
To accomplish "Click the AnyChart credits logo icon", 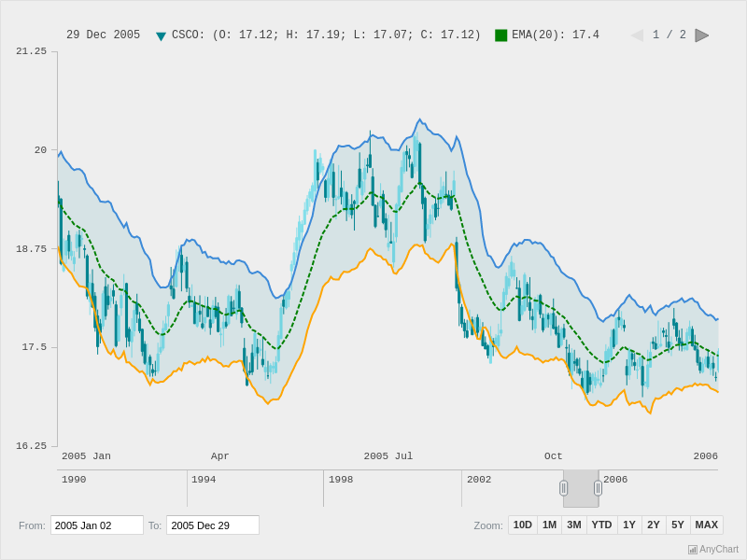I will pyautogui.click(x=693, y=550).
